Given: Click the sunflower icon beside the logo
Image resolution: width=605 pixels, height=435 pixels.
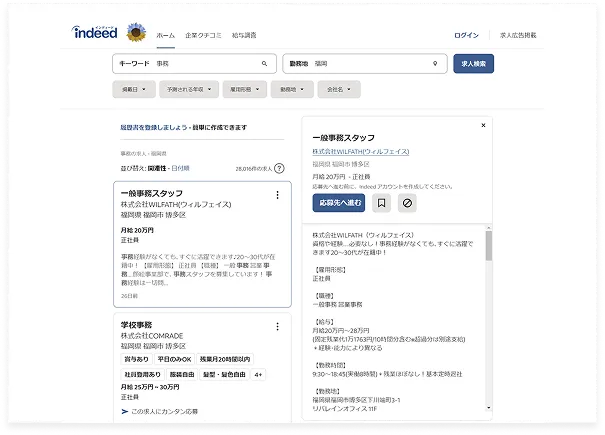Looking at the screenshot, I should [x=136, y=32].
